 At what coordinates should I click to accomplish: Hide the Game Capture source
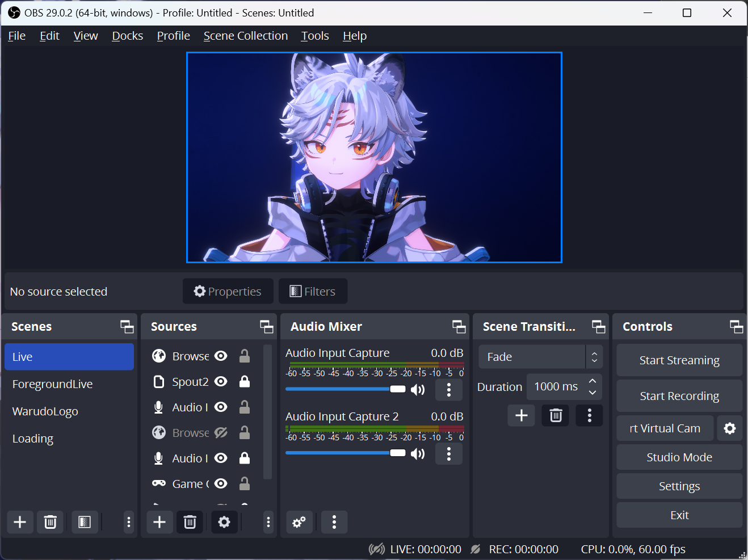[x=221, y=484]
